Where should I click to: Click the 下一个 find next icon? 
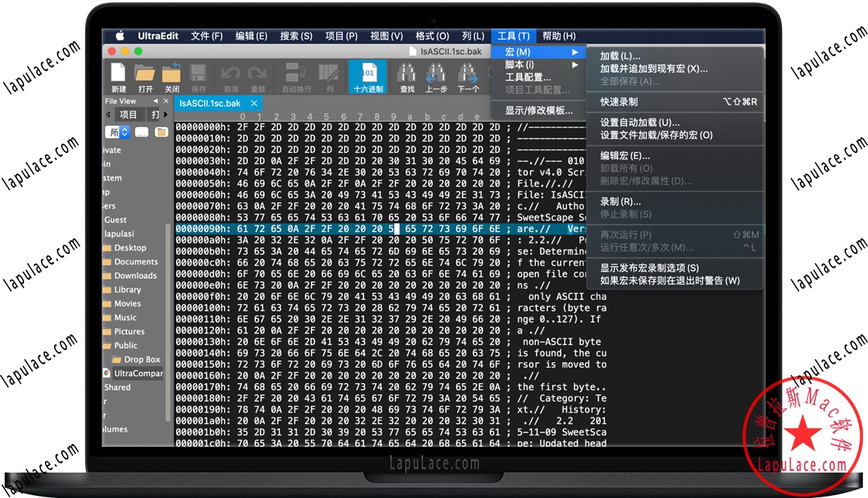coord(467,73)
